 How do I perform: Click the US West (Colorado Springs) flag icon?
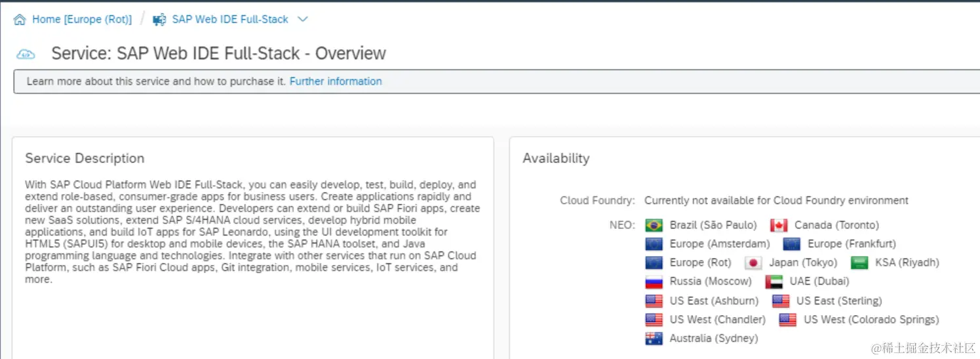(787, 320)
